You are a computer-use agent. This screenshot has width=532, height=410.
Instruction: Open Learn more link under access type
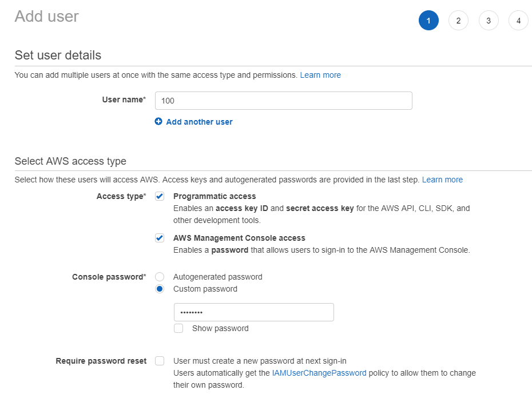pos(442,180)
